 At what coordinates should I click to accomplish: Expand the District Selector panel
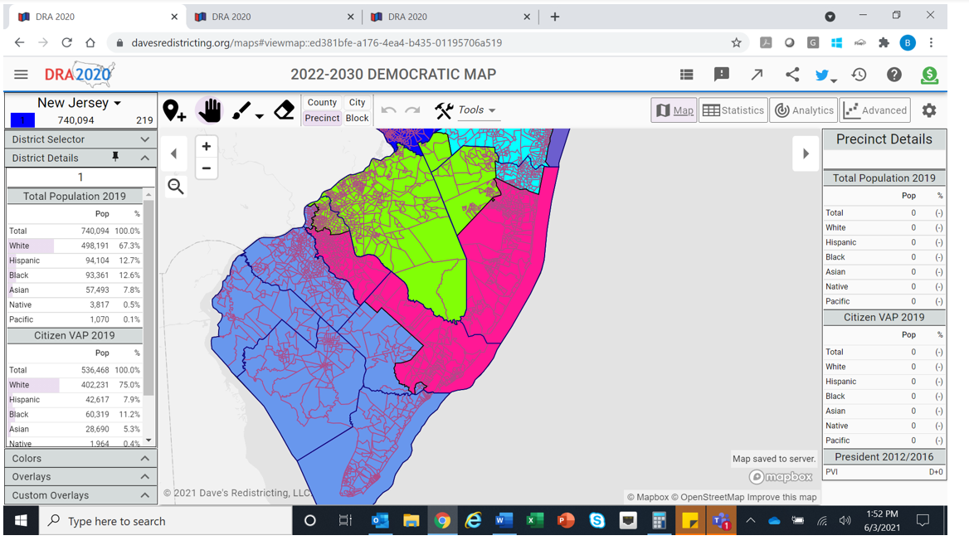point(80,139)
